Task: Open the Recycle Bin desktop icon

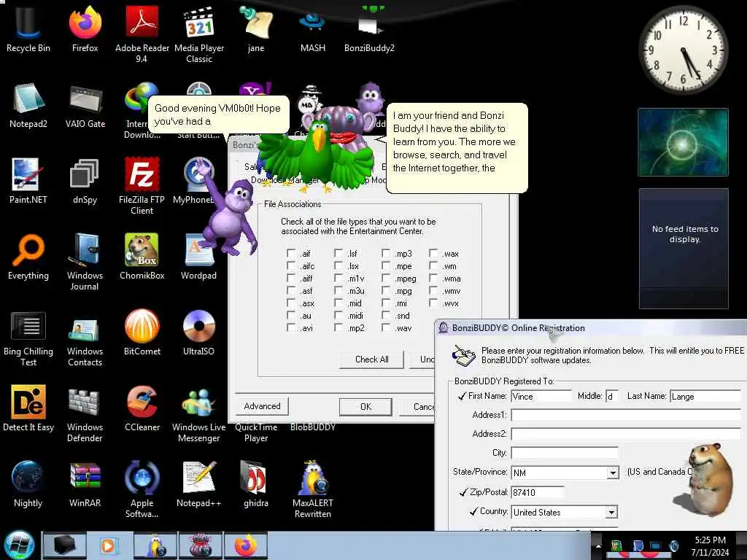Action: (x=28, y=29)
